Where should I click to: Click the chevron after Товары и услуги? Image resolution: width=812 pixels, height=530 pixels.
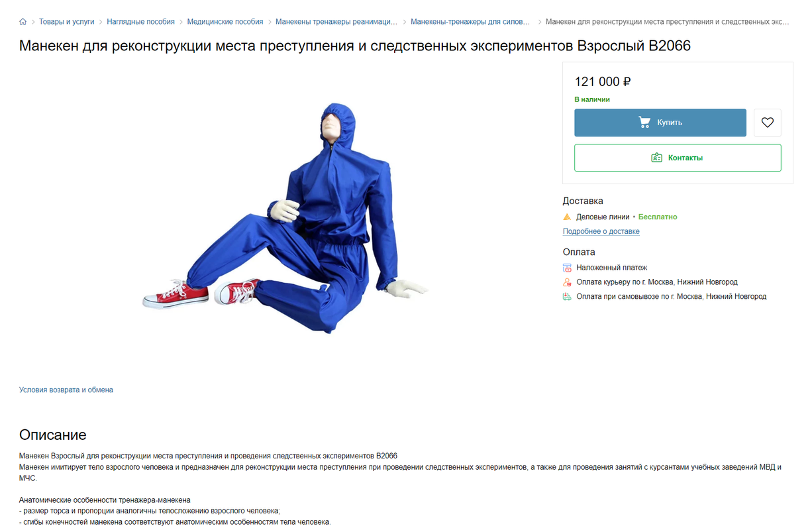click(101, 22)
